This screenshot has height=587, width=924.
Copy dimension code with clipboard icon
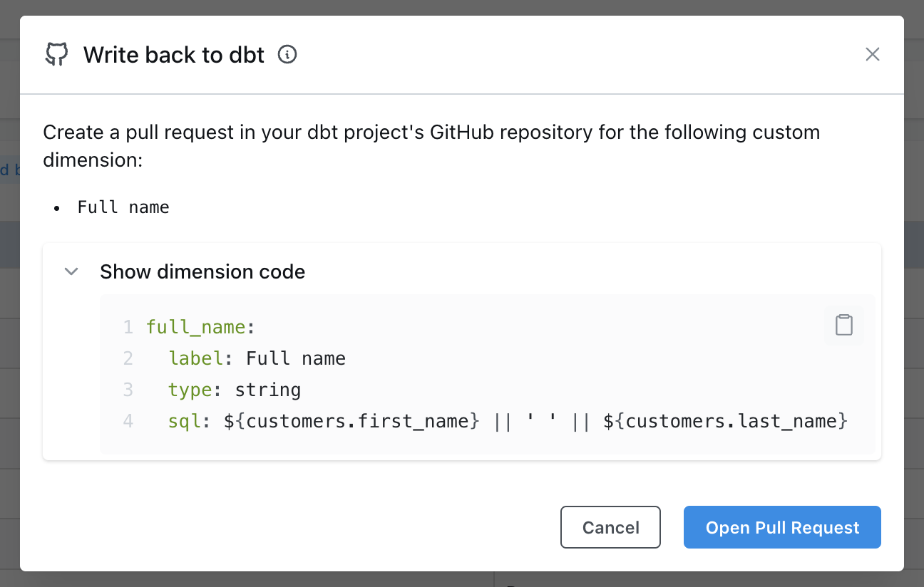(x=843, y=325)
